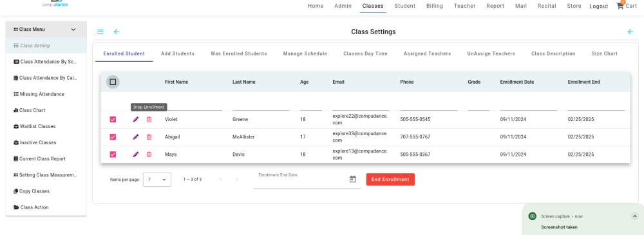
Task: Click the Screen capture notification icon
Action: coord(533,216)
